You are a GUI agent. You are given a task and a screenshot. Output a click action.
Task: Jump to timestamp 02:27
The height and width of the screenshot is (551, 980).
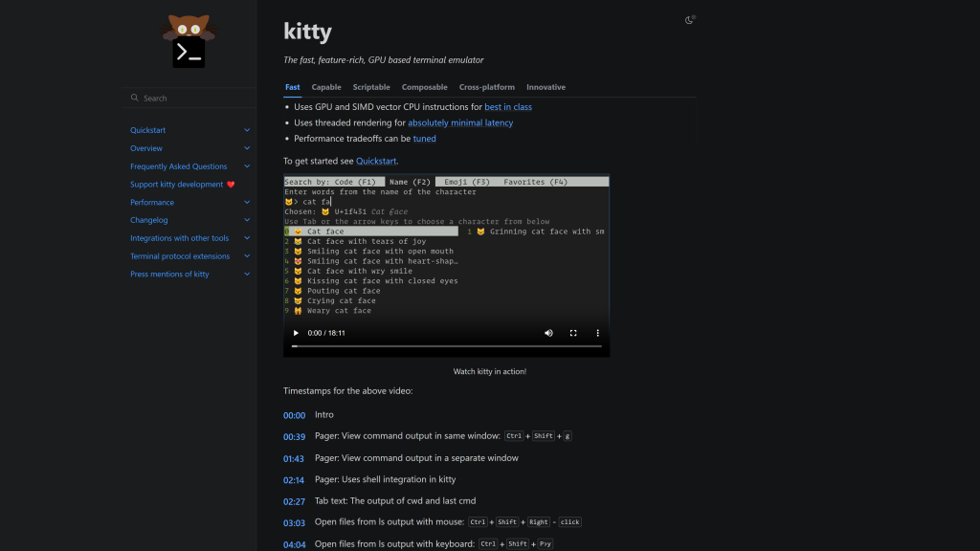click(295, 501)
